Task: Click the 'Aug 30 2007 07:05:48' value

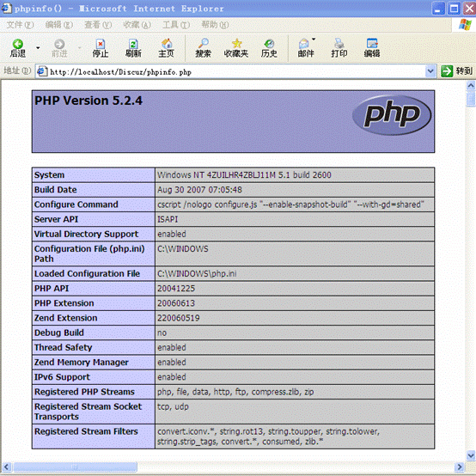Action: click(x=199, y=190)
